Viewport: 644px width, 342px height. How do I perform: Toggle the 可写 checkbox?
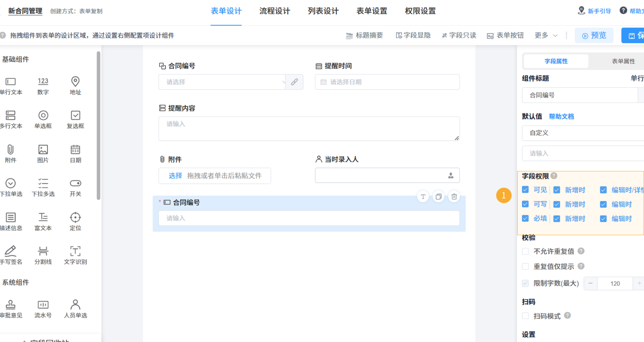(x=525, y=204)
